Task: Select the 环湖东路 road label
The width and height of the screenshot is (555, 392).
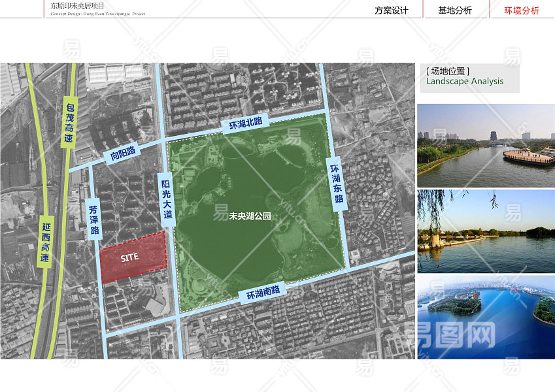Action: point(337,184)
